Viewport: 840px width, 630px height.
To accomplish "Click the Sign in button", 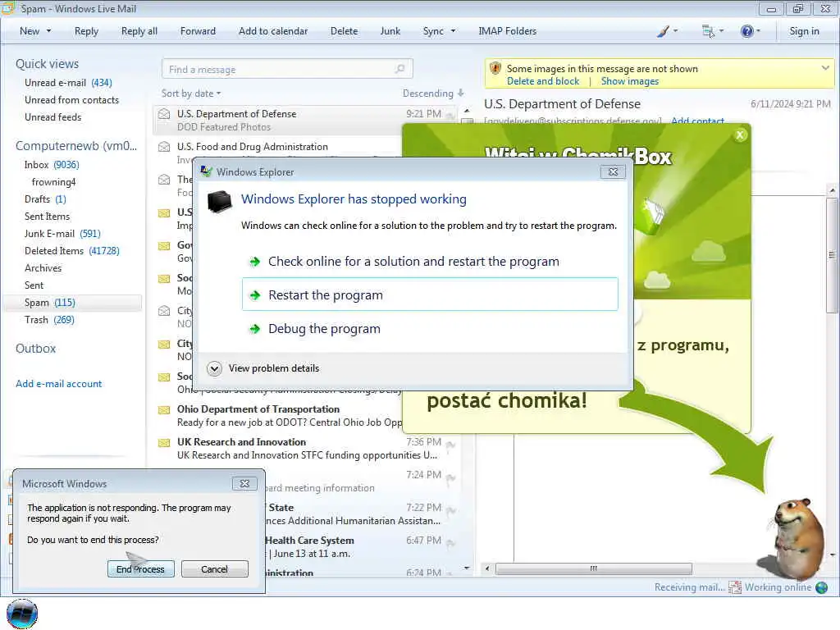I will [x=804, y=31].
